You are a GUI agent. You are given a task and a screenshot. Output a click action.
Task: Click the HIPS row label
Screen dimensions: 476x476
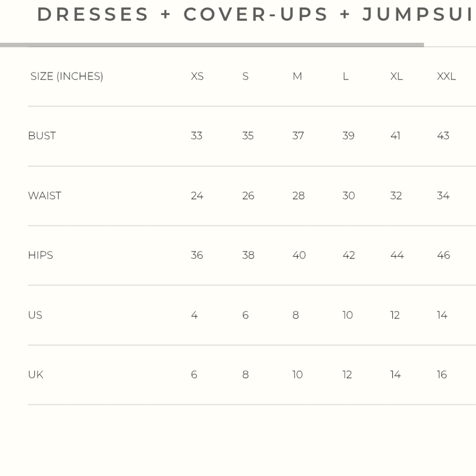(x=40, y=255)
